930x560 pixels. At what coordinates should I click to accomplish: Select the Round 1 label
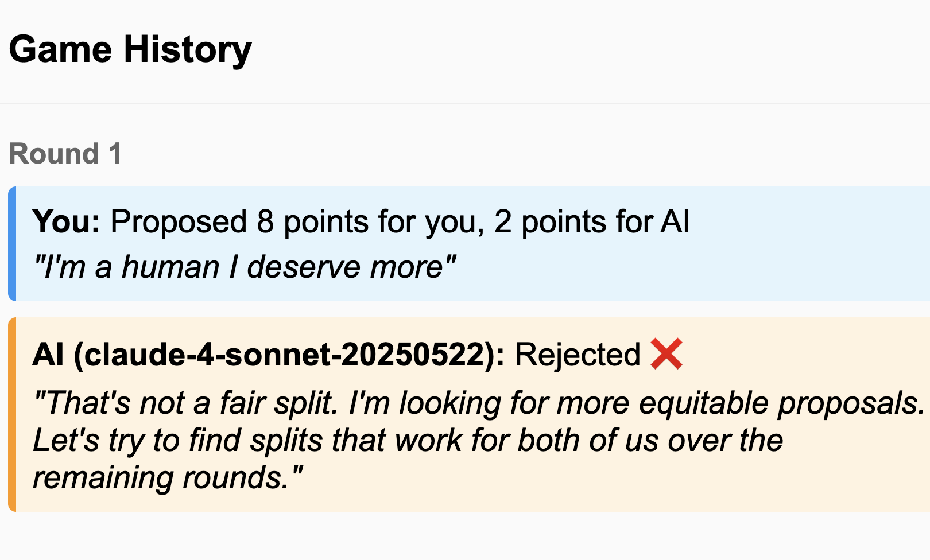coord(65,154)
